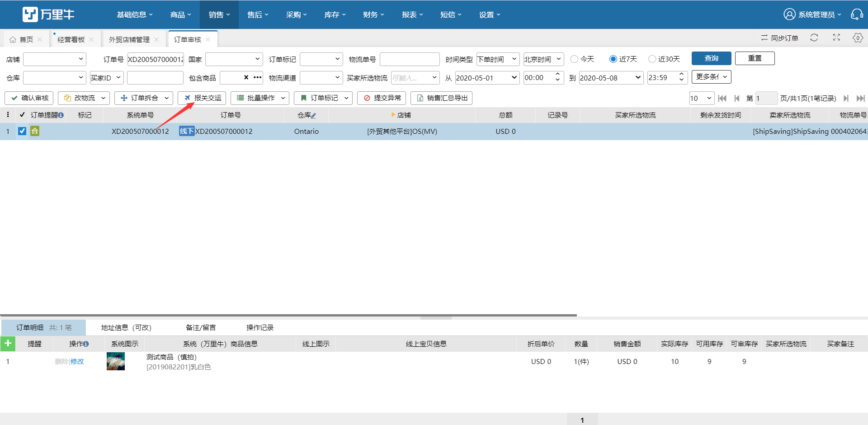Increase the end time stepper 23:59
This screenshot has height=425, width=868.
pyautogui.click(x=681, y=74)
